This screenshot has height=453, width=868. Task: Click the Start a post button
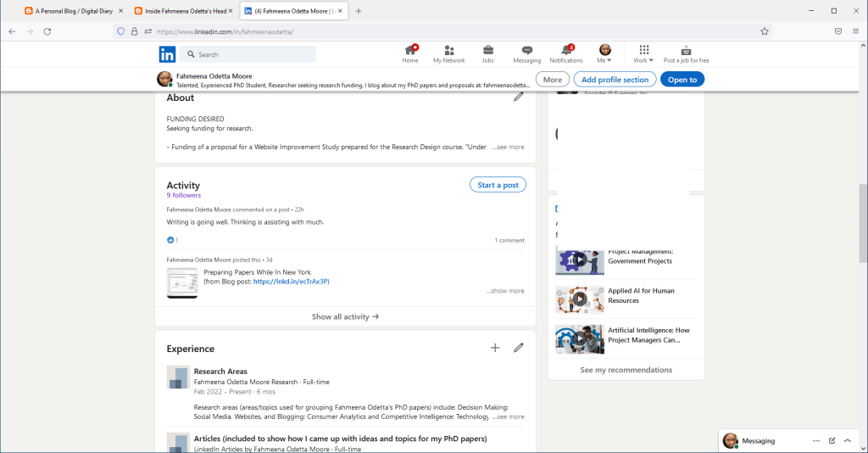click(498, 185)
